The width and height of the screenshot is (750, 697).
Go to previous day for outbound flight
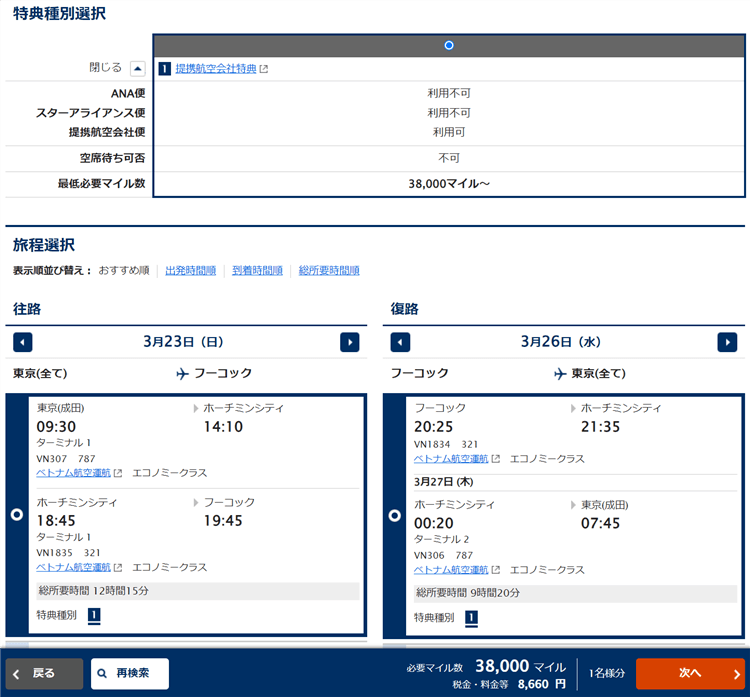click(23, 342)
